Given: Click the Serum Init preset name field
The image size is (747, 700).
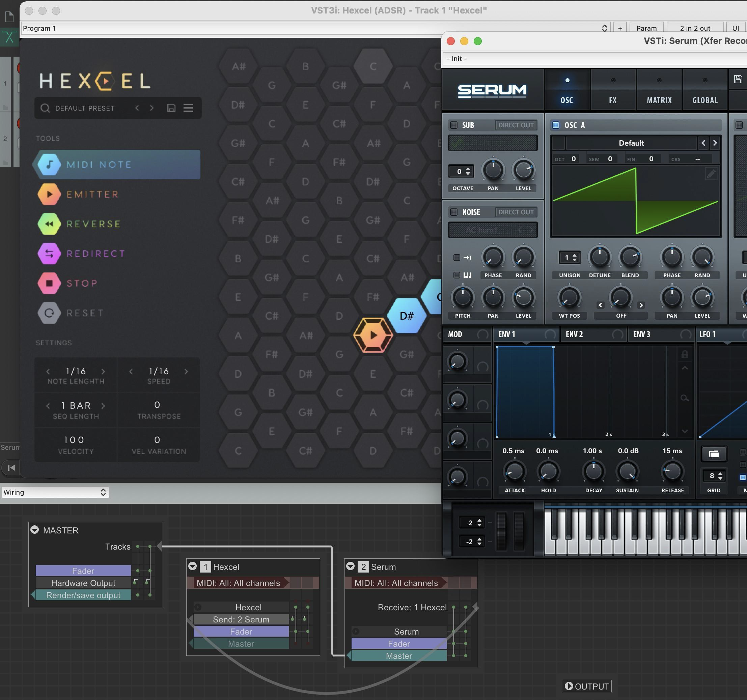Looking at the screenshot, I should click(595, 59).
